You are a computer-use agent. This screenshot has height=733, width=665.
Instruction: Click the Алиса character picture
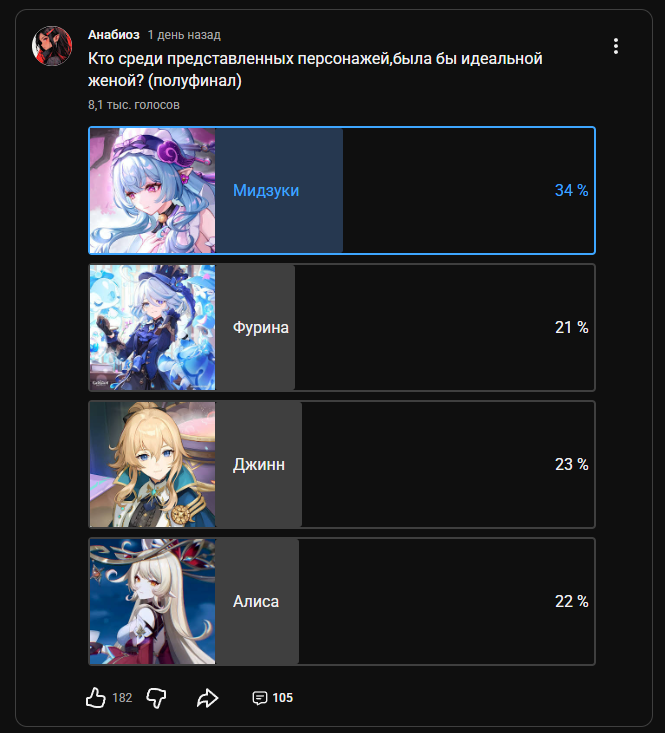(x=152, y=601)
